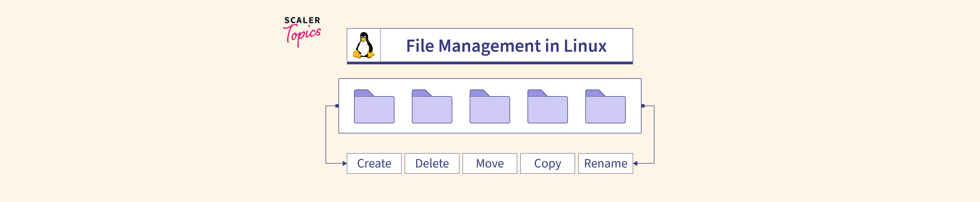Click the Copy box
The height and width of the screenshot is (202, 980).
click(547, 164)
